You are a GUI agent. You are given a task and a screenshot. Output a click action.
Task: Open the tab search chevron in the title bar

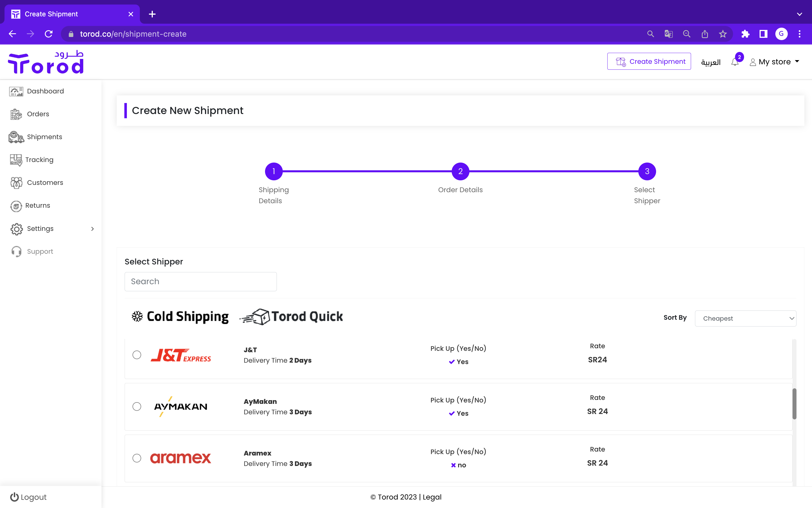coord(800,14)
